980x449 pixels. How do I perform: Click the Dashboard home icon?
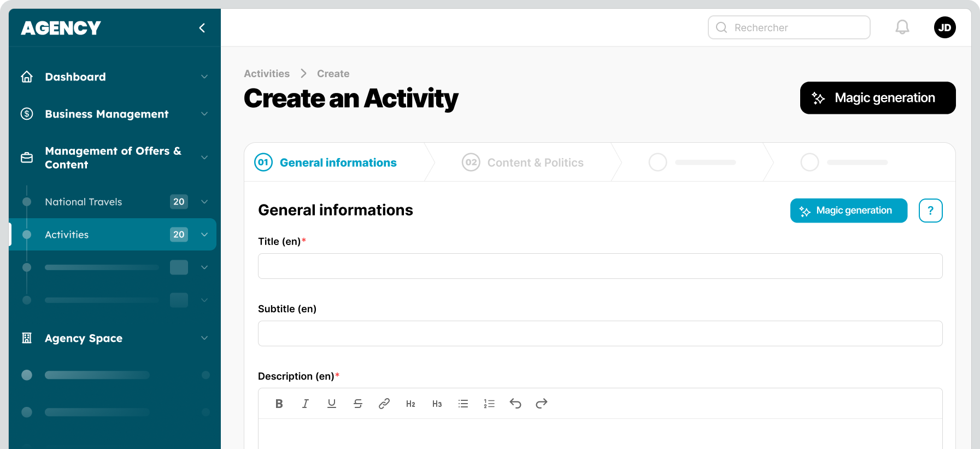(x=27, y=77)
